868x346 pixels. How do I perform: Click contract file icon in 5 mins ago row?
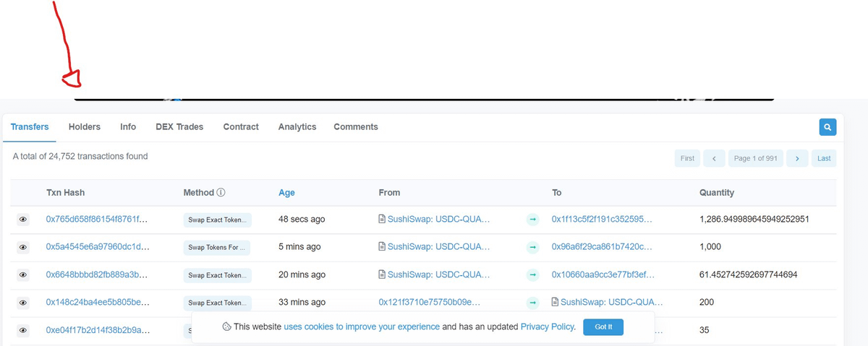[382, 247]
